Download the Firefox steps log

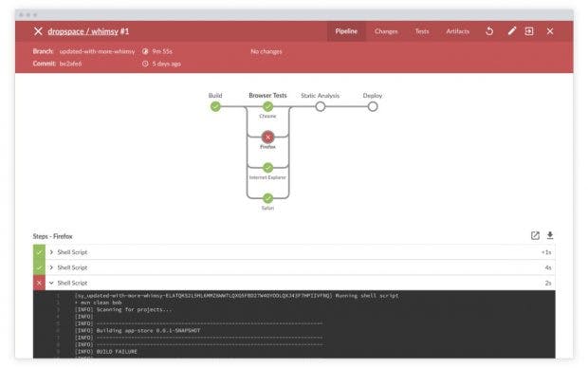550,235
